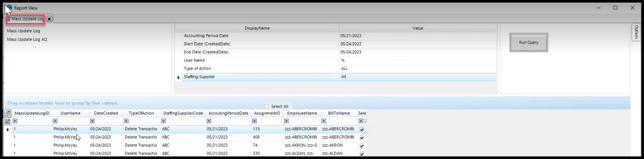Click Staffing Supplier parameter label
644x159 pixels.
click(199, 77)
